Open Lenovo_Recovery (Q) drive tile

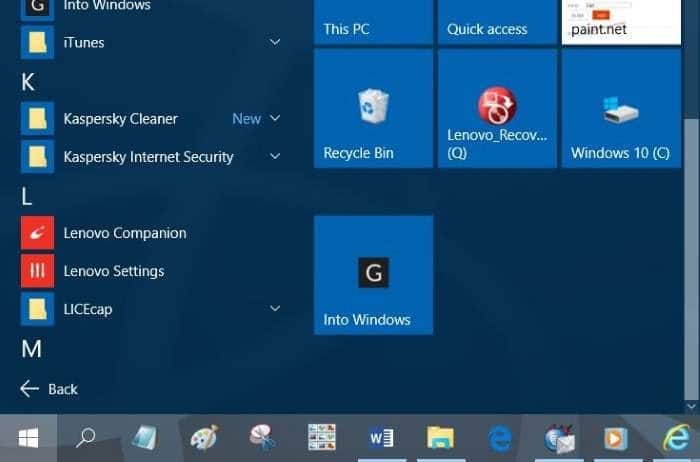click(x=497, y=108)
